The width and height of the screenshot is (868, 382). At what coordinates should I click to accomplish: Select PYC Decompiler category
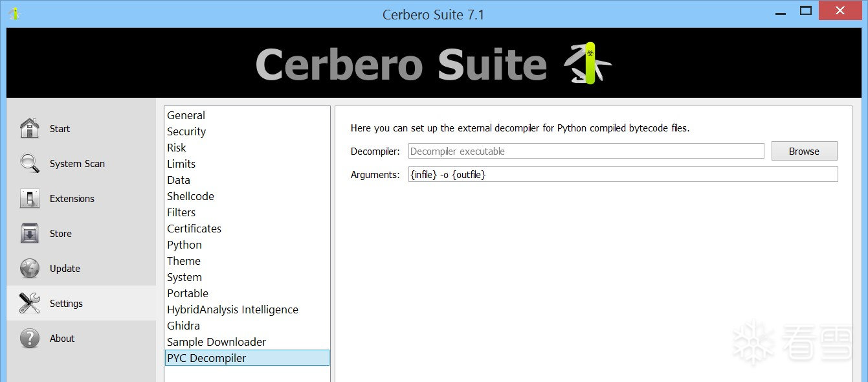pyautogui.click(x=247, y=358)
